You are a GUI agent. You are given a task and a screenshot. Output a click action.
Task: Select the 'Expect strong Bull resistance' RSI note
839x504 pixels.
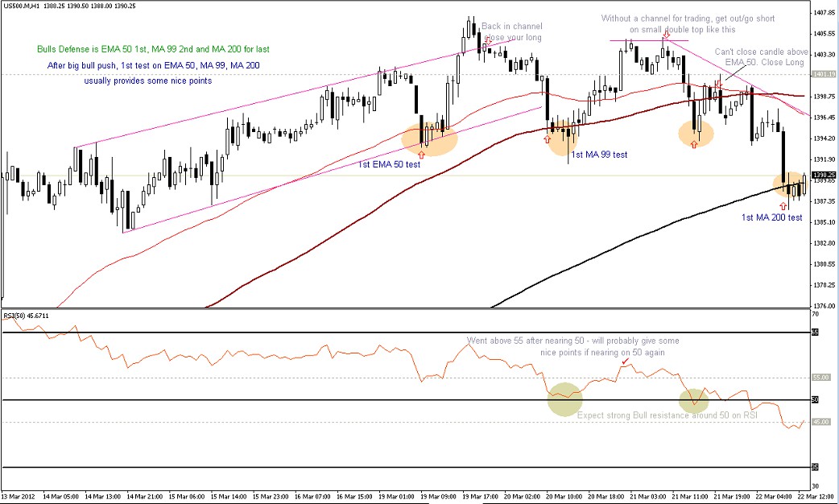point(667,415)
